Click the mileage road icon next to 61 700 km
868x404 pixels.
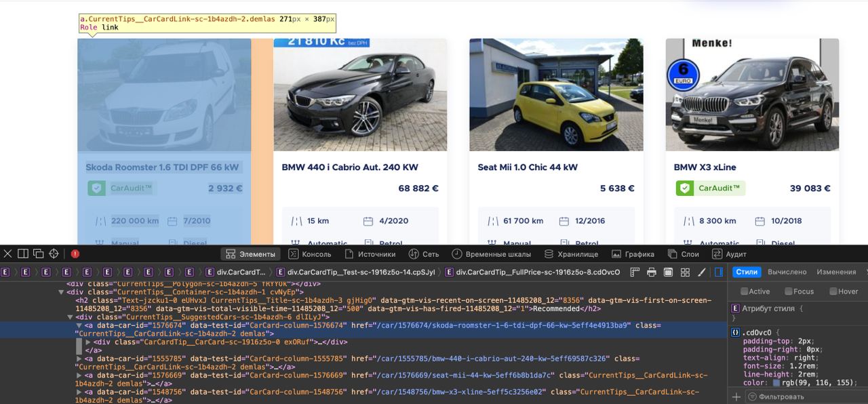[x=492, y=221]
